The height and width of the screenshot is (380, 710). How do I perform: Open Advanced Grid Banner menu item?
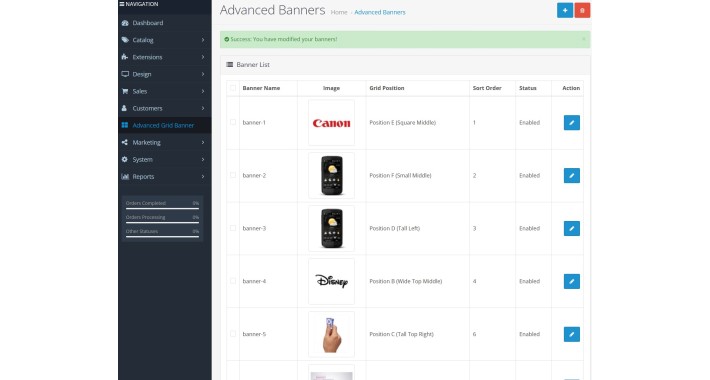coord(164,125)
